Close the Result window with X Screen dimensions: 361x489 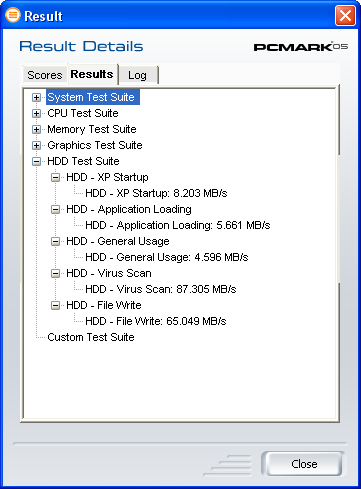coord(345,15)
